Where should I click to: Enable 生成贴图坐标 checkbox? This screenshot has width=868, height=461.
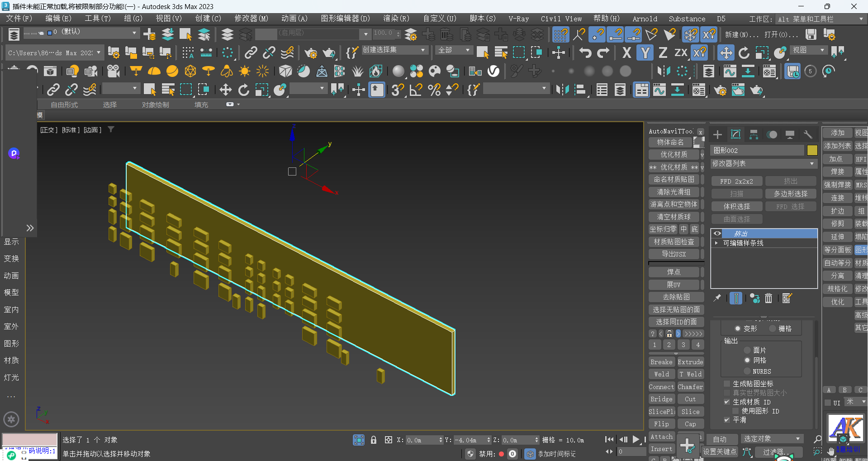point(727,384)
